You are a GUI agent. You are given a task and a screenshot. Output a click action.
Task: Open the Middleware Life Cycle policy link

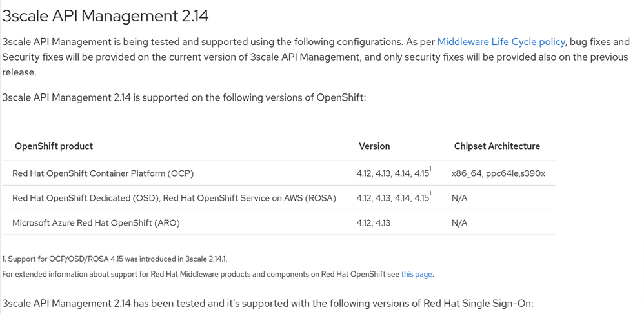click(501, 42)
